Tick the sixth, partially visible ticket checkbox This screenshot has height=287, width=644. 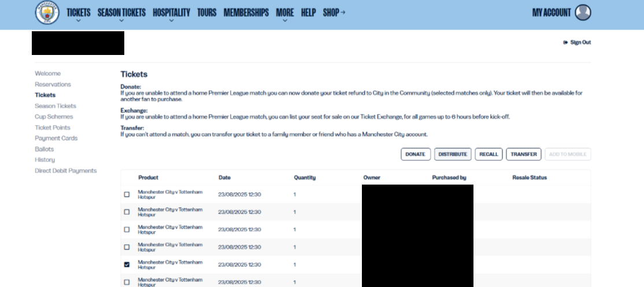[127, 282]
